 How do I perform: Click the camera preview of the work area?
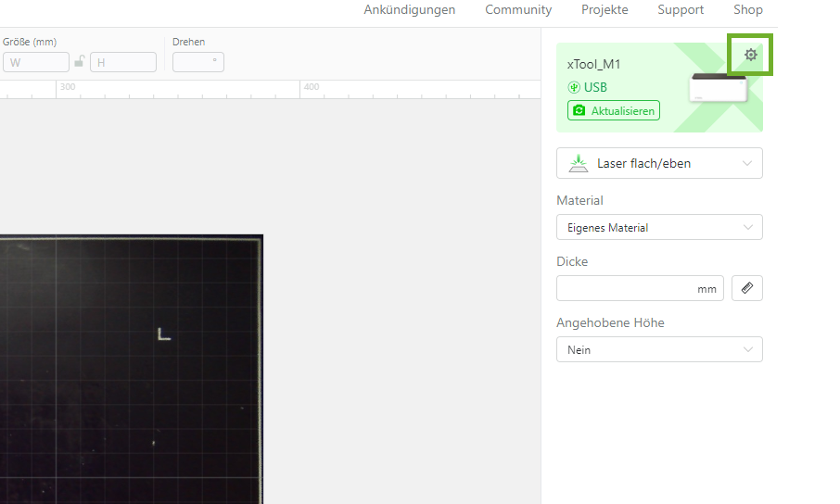(132, 369)
